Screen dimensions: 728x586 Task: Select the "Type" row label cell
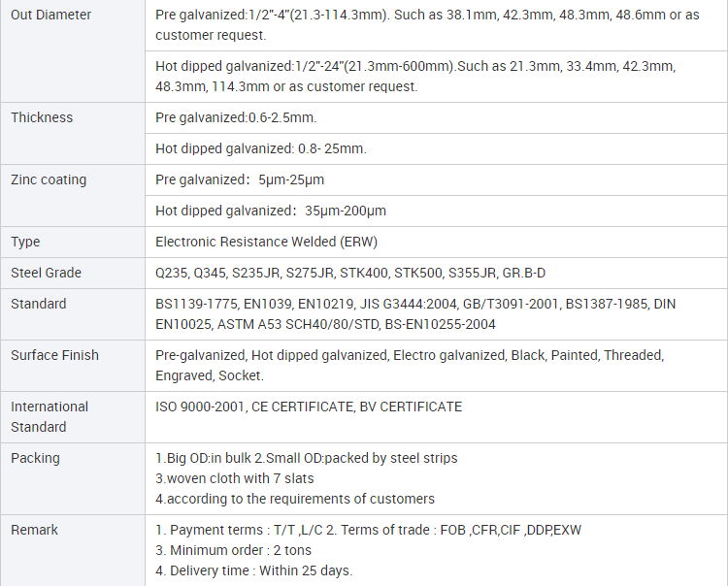[25, 242]
